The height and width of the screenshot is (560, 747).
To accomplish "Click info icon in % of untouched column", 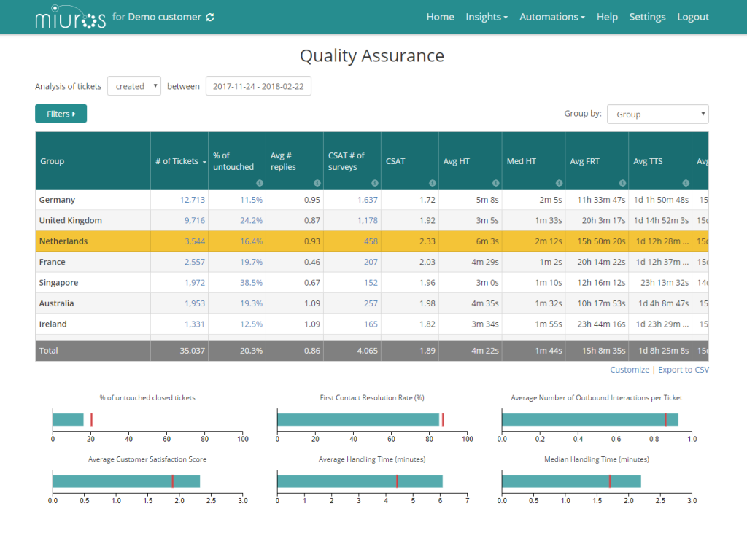I will [260, 183].
